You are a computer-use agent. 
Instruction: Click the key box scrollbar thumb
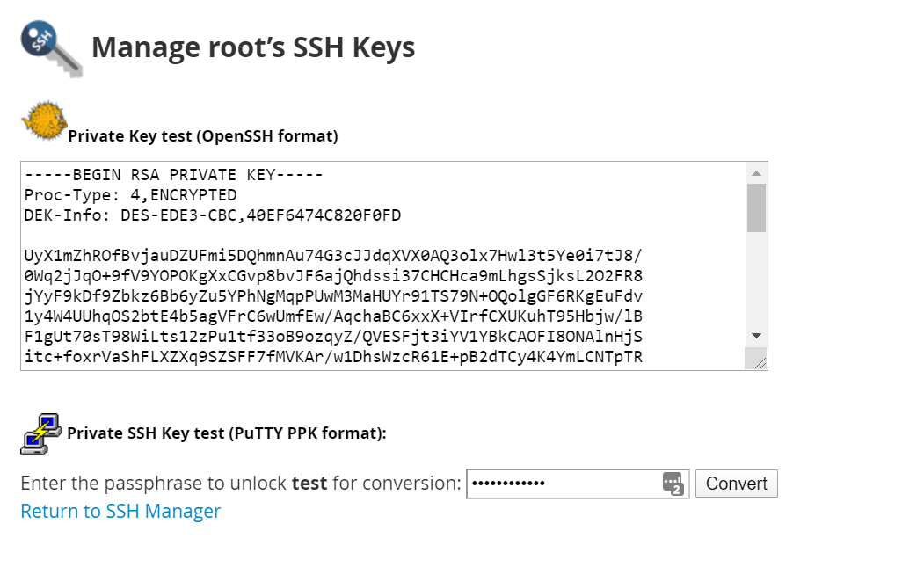pos(757,208)
